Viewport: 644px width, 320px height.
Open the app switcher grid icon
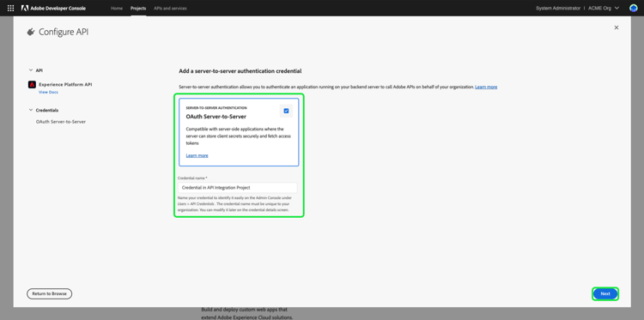[10, 9]
